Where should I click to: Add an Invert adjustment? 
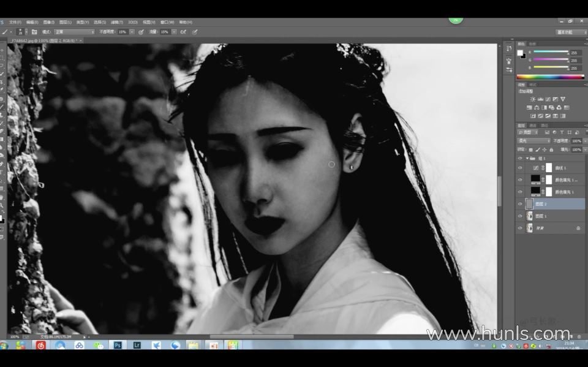(x=533, y=116)
